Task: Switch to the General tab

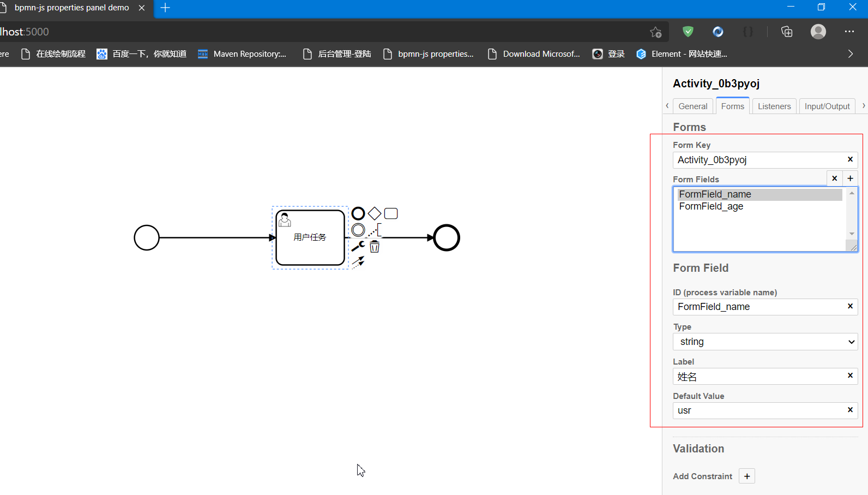Action: (x=693, y=106)
